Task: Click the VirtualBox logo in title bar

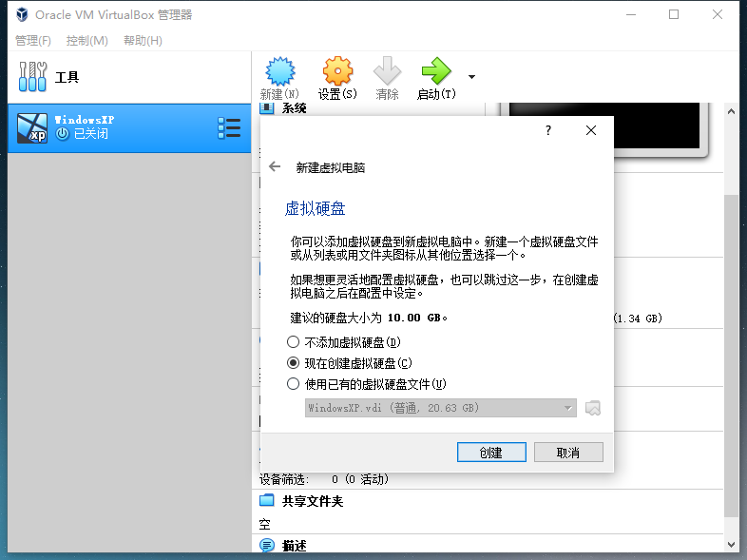Action: click(x=22, y=15)
